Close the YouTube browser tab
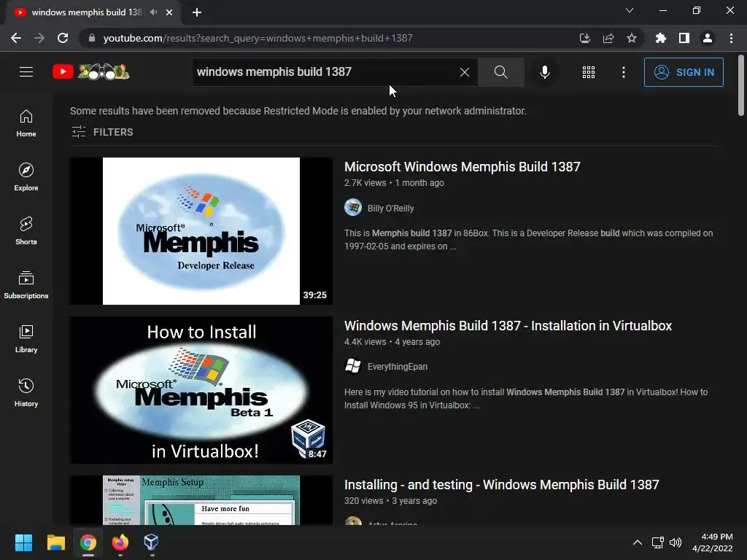This screenshot has height=560, width=747. (x=169, y=12)
